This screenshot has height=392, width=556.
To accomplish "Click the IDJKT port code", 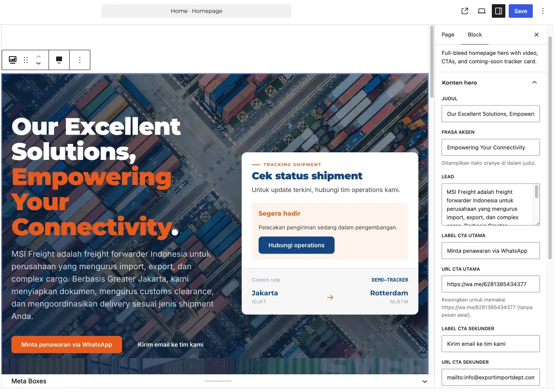I will pyautogui.click(x=259, y=302).
